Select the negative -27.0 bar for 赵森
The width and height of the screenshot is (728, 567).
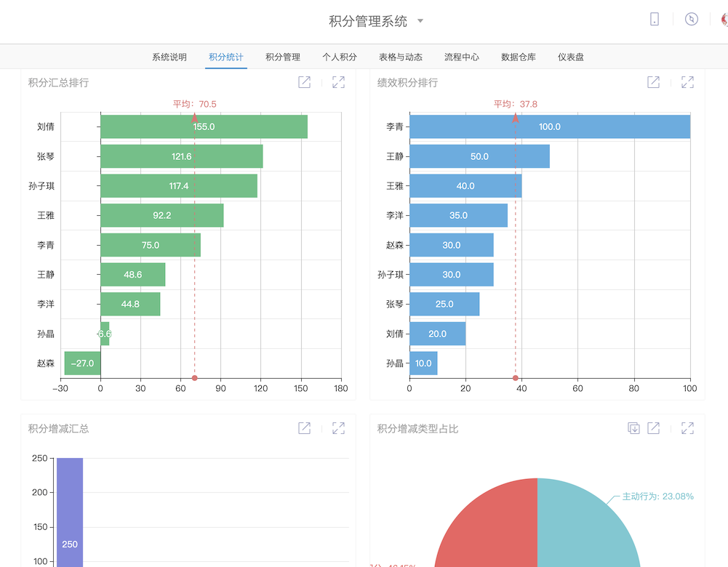click(x=83, y=363)
